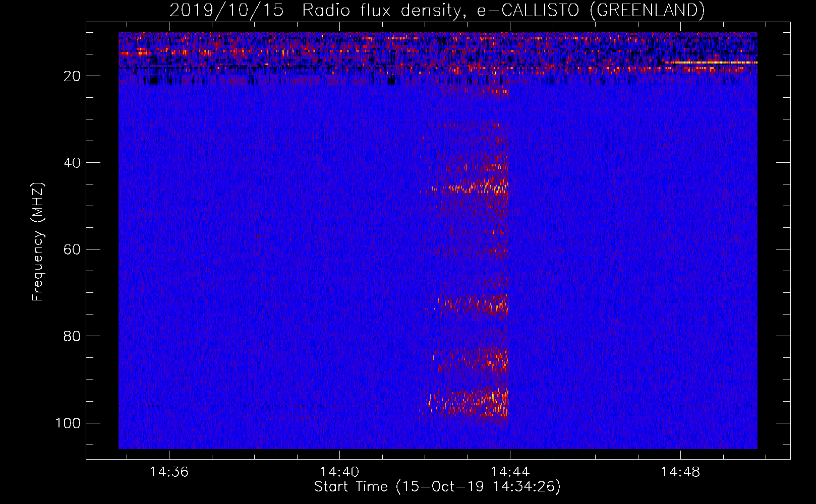Click the burst band near 73 MHz
The width and height of the screenshot is (816, 504).
click(x=473, y=304)
